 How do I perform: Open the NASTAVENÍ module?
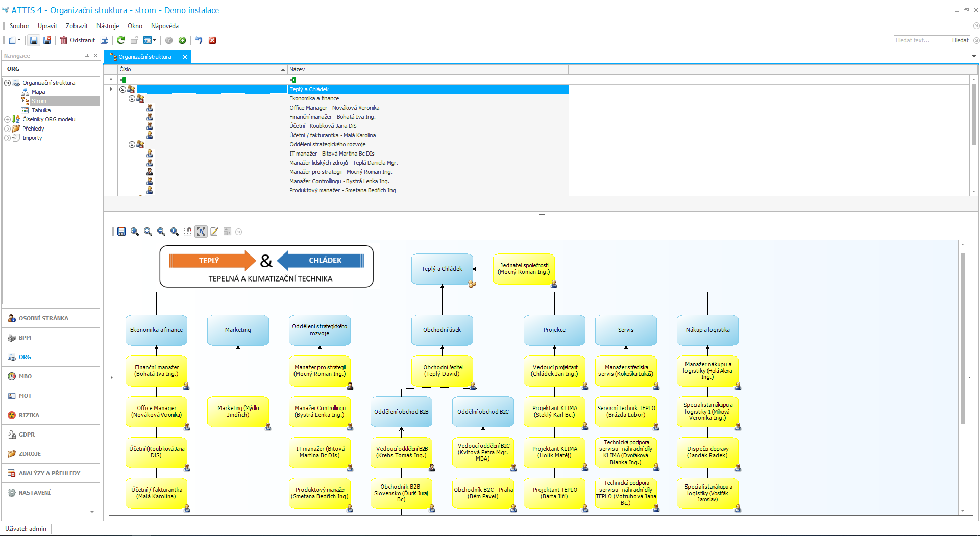[51, 493]
